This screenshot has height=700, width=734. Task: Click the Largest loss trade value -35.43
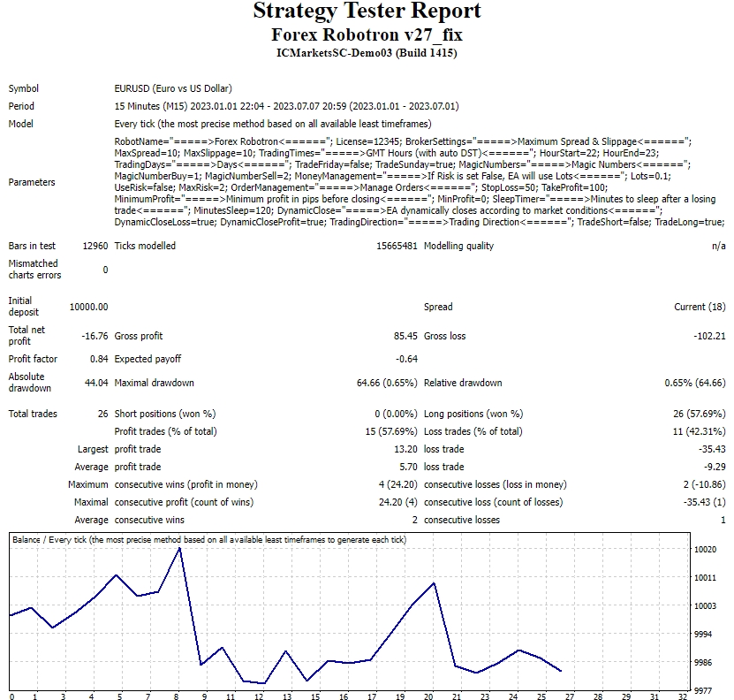[712, 449]
